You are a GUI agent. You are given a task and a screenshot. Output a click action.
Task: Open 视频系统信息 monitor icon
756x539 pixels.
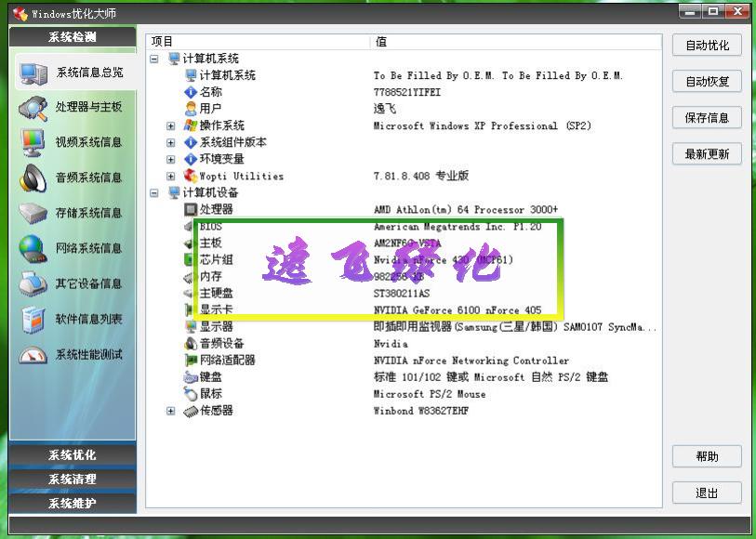33,143
